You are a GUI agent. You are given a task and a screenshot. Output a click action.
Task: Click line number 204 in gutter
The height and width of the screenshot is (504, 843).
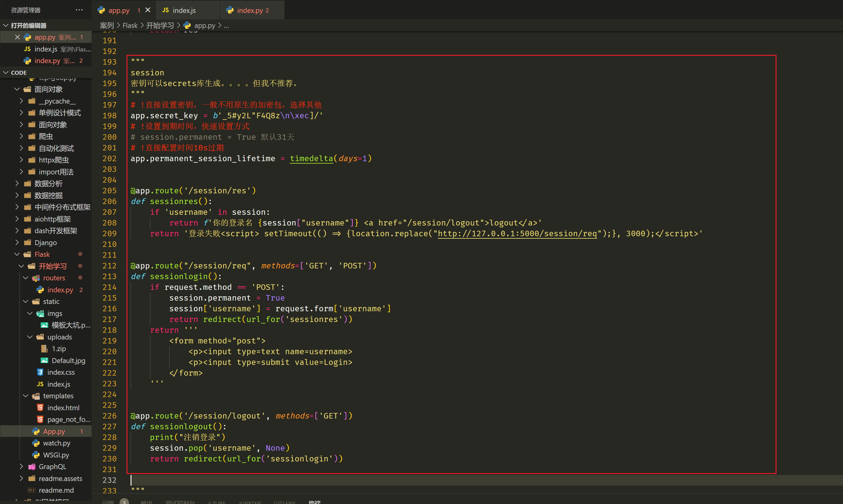click(109, 180)
